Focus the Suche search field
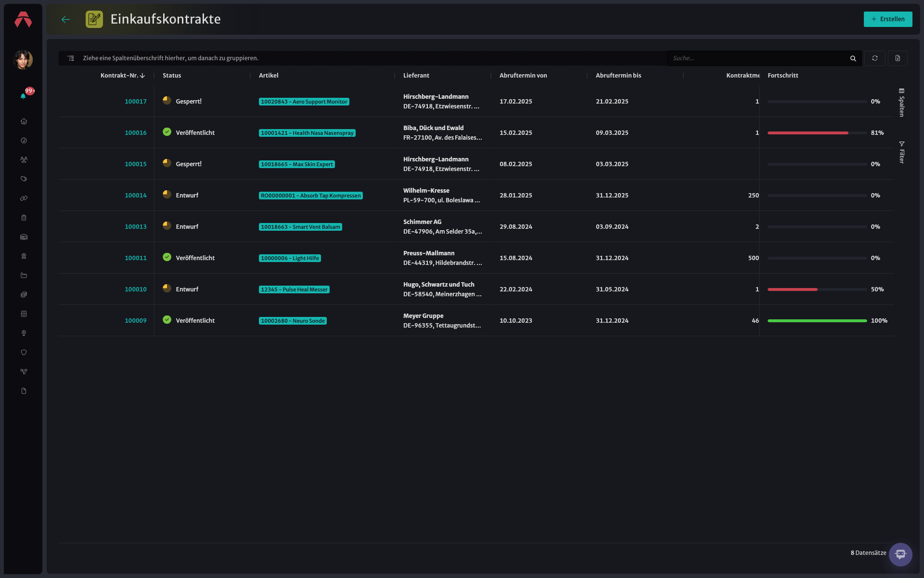This screenshot has height=578, width=924. click(x=758, y=58)
